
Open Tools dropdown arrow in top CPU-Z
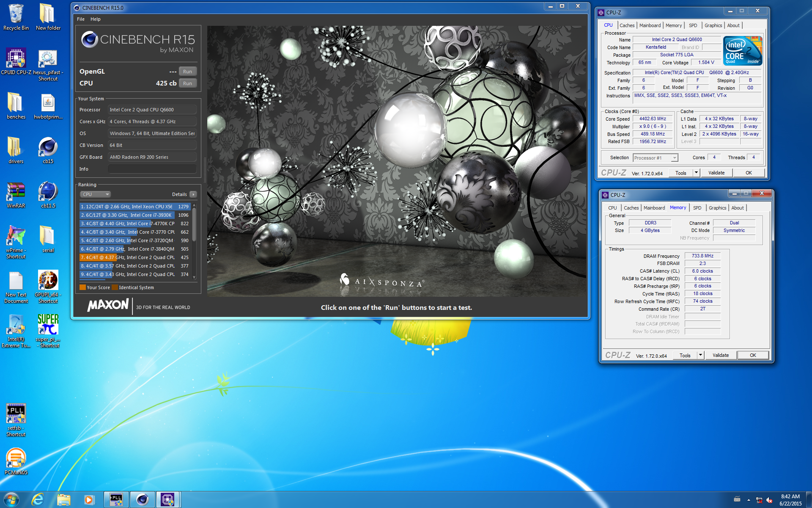coord(696,173)
